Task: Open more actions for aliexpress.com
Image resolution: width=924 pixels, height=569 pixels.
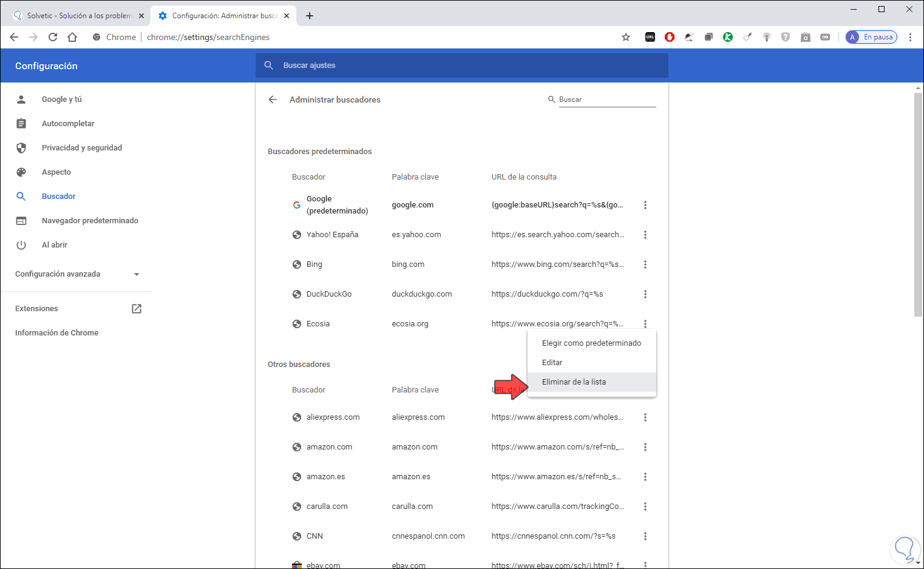Action: tap(645, 417)
